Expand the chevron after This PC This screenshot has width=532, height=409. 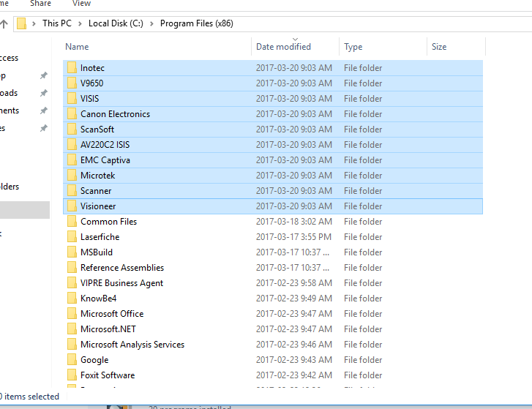pos(80,23)
